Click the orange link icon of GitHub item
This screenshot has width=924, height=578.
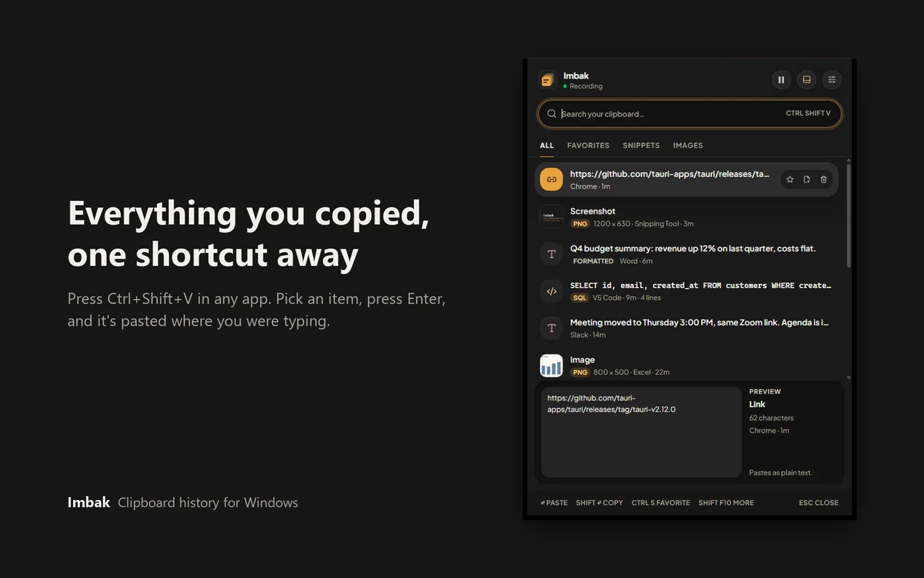coord(552,179)
